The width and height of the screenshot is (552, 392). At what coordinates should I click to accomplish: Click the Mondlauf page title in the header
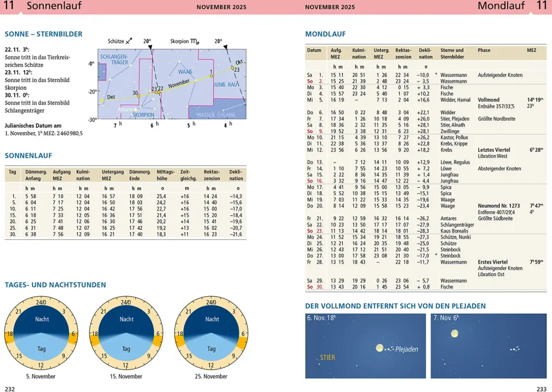[501, 5]
